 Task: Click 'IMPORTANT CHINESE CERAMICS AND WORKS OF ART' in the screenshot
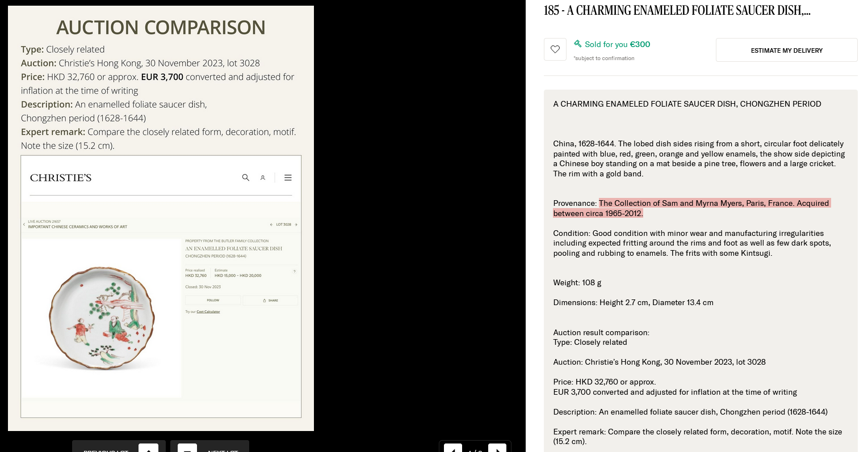78,227
